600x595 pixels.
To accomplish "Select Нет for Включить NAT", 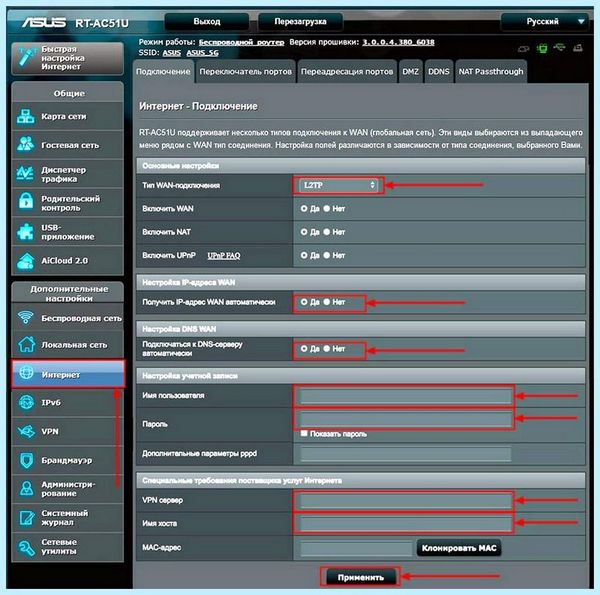I will (326, 232).
